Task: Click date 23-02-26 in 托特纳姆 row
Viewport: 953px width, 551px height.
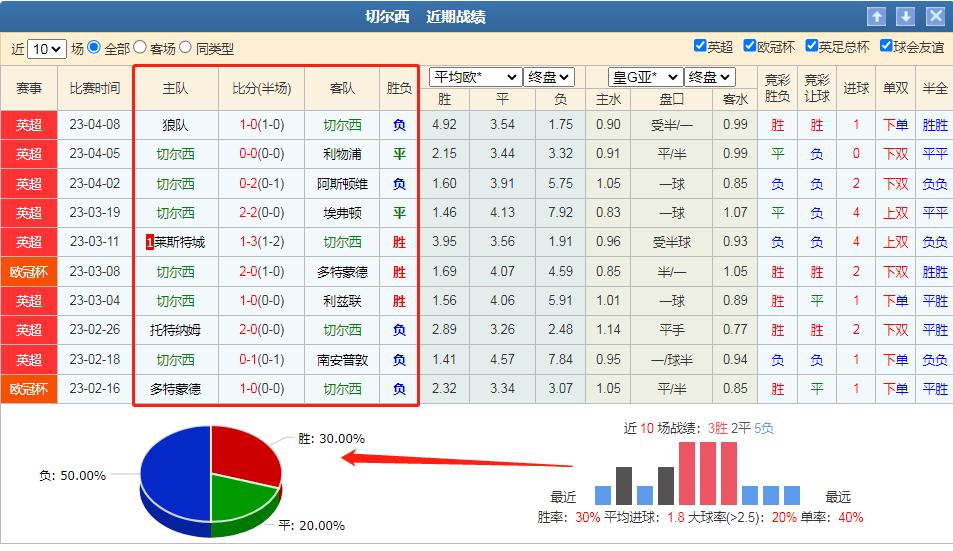Action: (95, 330)
